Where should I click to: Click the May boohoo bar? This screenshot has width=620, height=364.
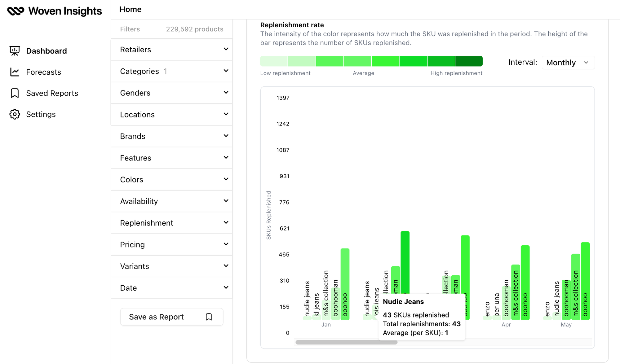(x=585, y=281)
